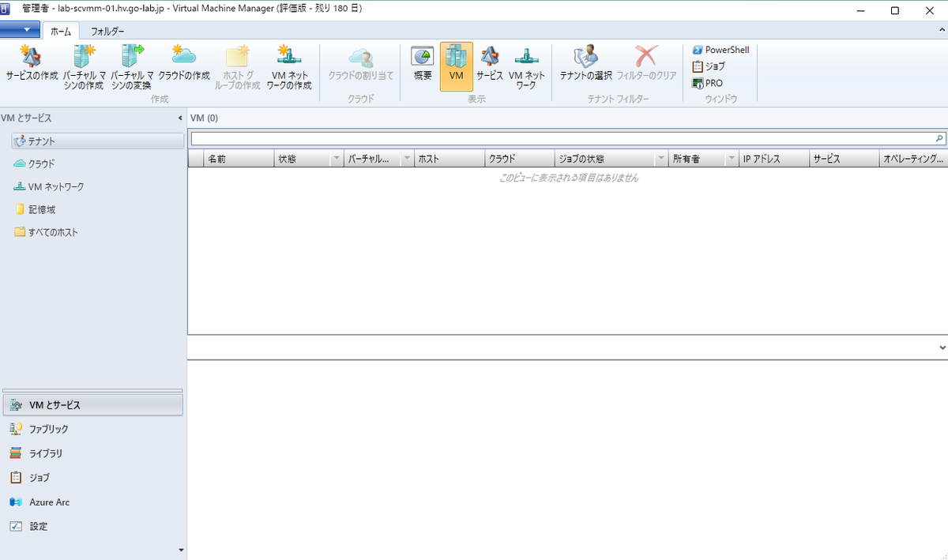
Task: Click ホスト グループの作成 icon
Action: [236, 67]
